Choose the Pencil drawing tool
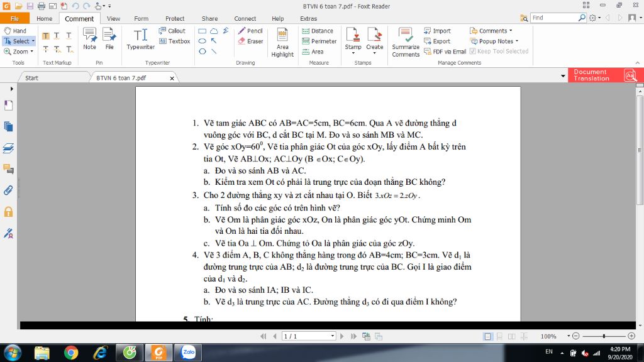Image resolution: width=644 pixels, height=362 pixels. [250, 31]
